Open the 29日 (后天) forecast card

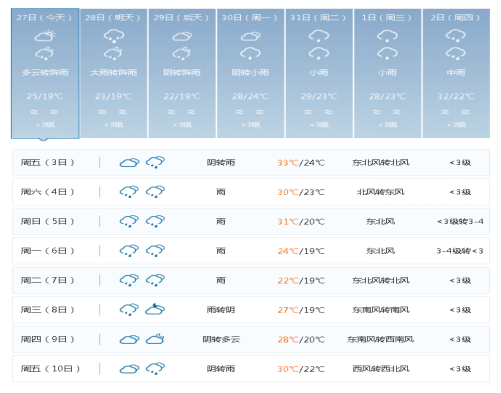pyautogui.click(x=182, y=73)
